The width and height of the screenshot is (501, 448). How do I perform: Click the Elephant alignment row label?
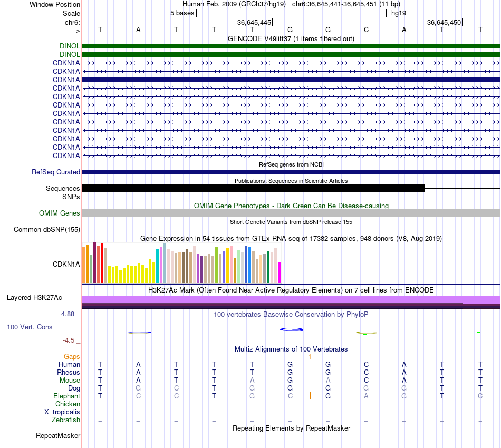point(66,396)
